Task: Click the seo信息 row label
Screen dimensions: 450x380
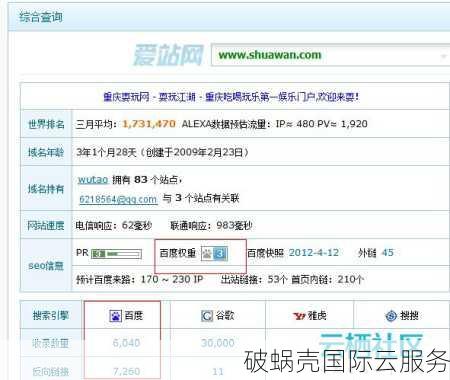Action: coord(46,266)
